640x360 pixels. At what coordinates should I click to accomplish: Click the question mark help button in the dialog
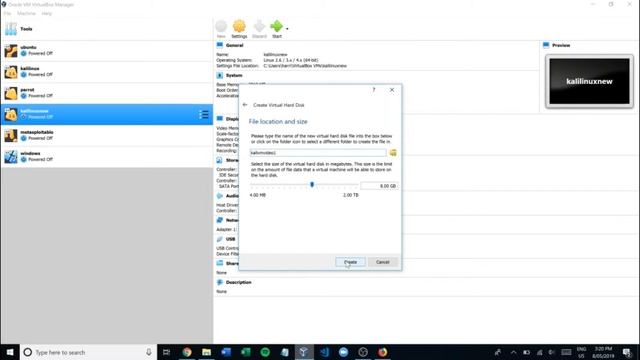(373, 90)
